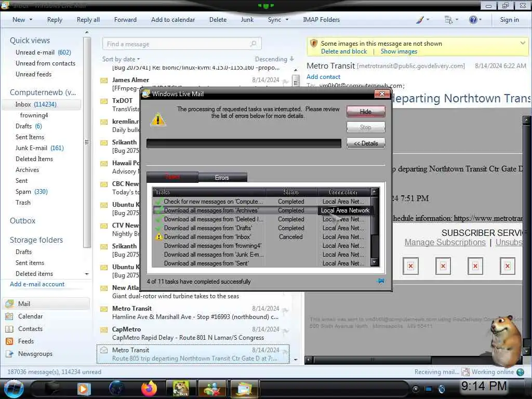
Task: Open the paintbrush color options icon
Action: [420, 20]
